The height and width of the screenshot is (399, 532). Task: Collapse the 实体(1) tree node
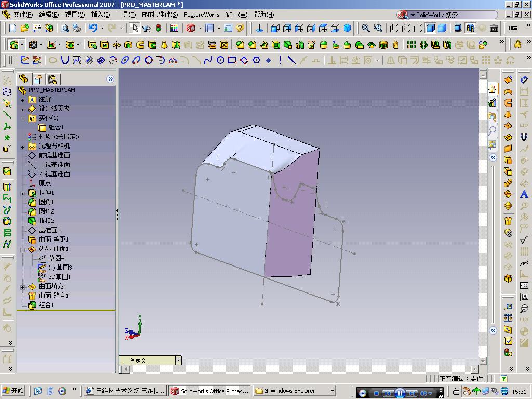click(x=22, y=119)
